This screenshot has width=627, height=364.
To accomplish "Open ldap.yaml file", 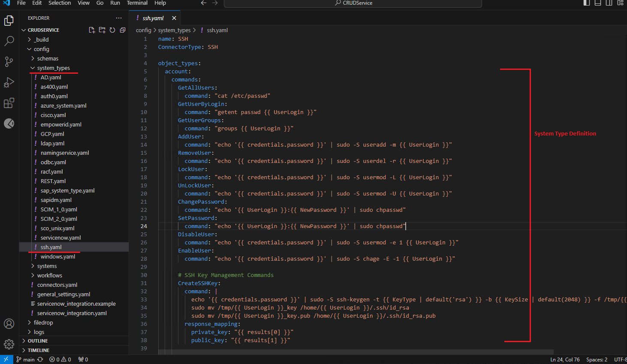I will pos(74,143).
